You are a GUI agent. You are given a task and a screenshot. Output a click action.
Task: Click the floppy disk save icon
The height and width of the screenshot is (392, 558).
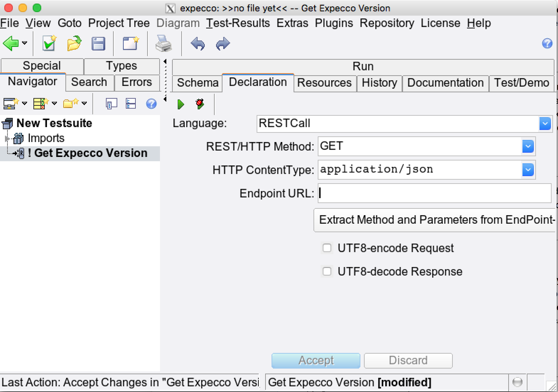(x=98, y=44)
